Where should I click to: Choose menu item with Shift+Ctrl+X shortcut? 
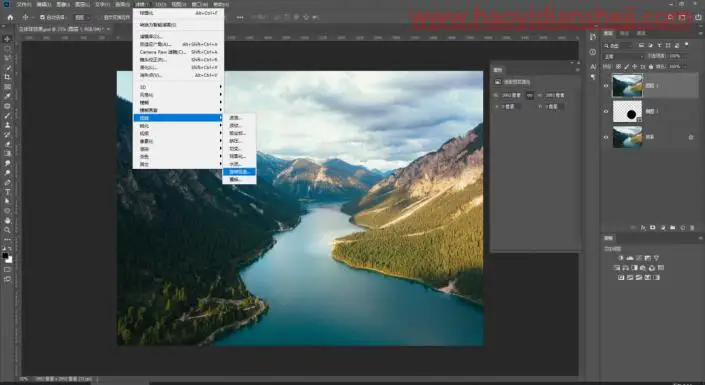178,67
